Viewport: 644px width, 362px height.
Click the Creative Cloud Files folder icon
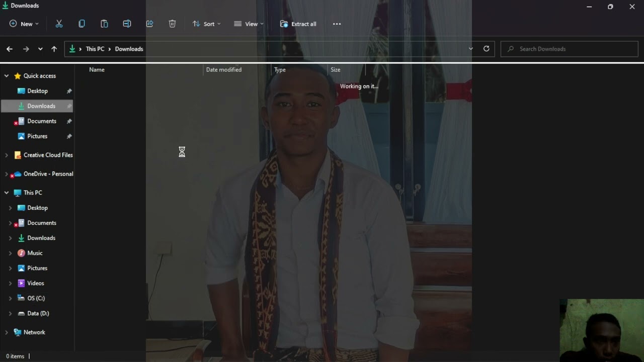point(18,155)
